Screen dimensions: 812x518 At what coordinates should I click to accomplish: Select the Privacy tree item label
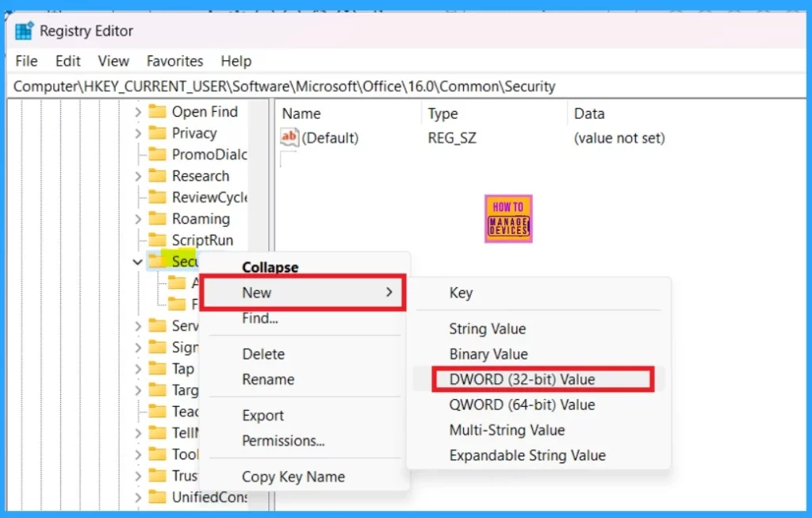(x=194, y=133)
